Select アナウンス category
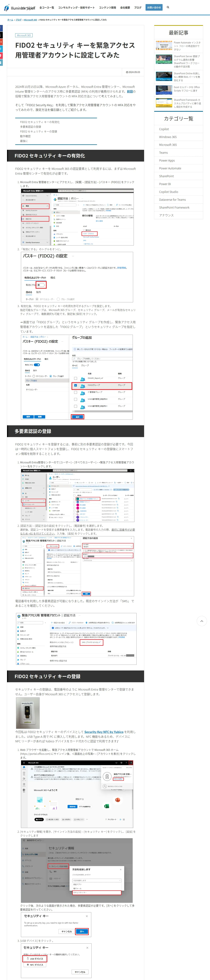This screenshot has height=980, width=210. pyautogui.click(x=178, y=215)
